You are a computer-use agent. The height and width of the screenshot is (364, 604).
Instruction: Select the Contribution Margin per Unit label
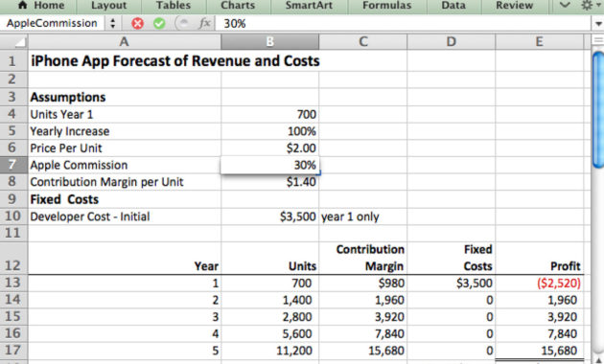[x=125, y=182]
